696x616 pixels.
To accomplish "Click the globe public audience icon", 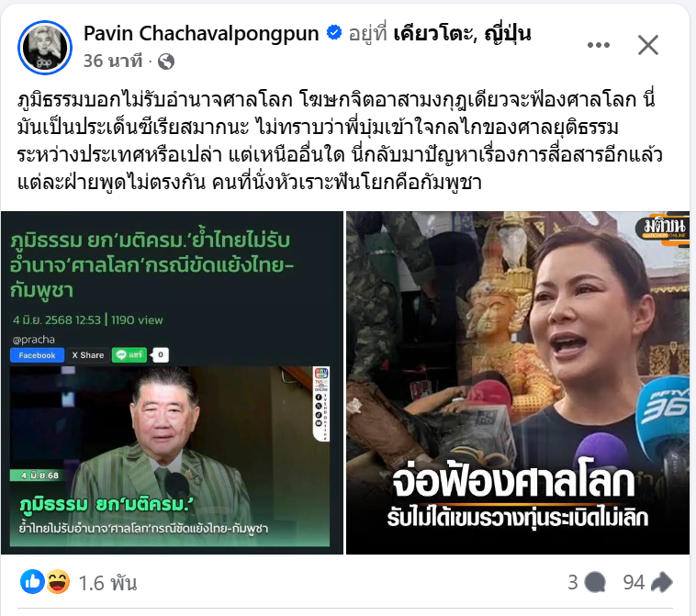I will [x=166, y=62].
